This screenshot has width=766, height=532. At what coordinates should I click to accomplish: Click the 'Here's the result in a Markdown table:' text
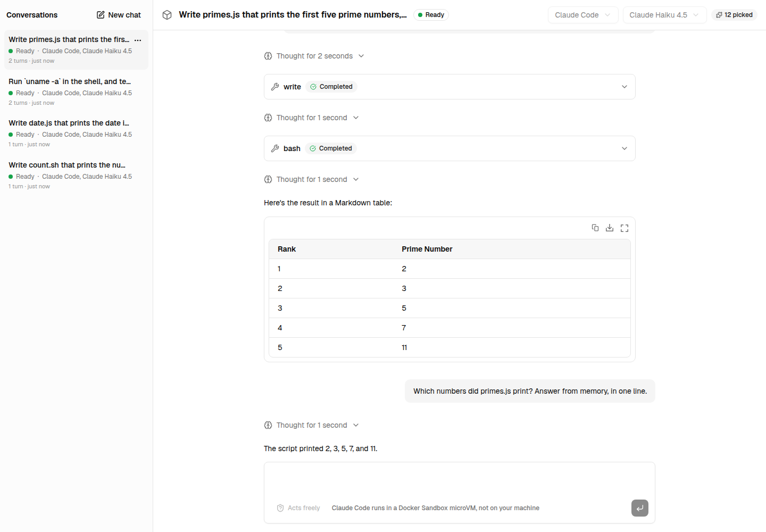(x=328, y=203)
